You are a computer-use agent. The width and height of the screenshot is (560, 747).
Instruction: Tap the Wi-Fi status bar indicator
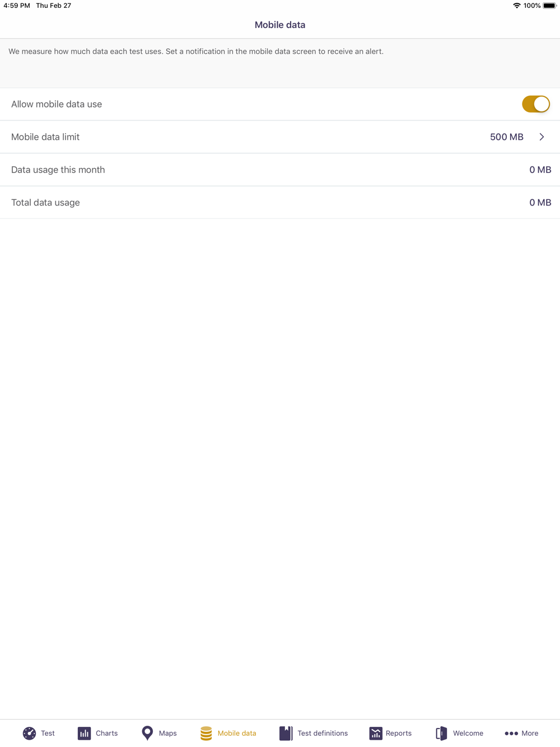pyautogui.click(x=516, y=6)
